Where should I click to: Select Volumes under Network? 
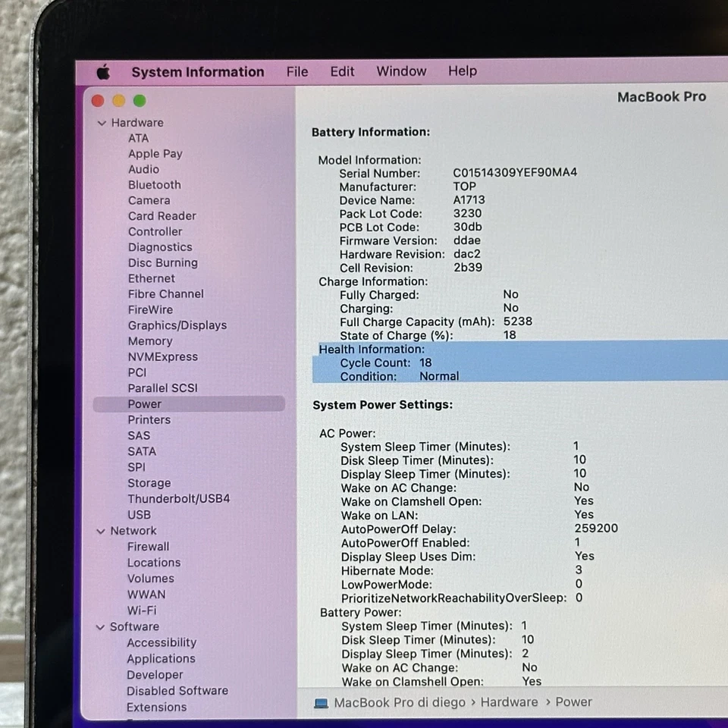click(150, 579)
